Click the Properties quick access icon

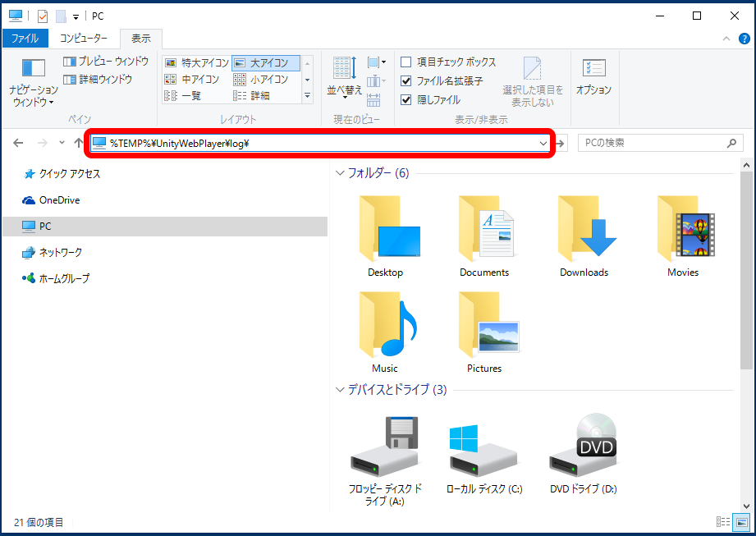coord(43,16)
